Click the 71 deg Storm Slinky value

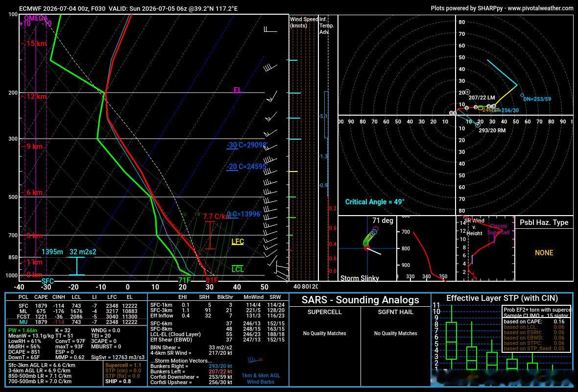pyautogui.click(x=383, y=220)
